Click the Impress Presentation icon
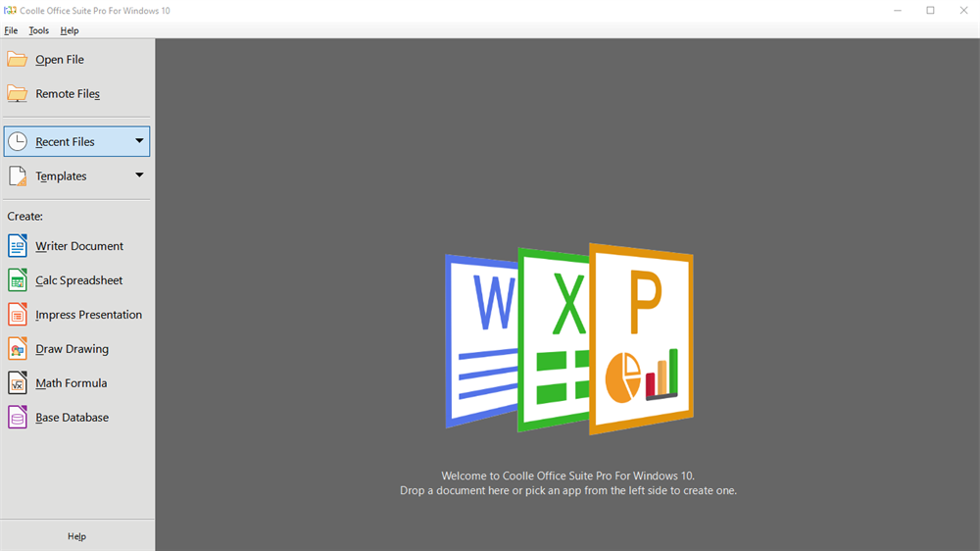 (18, 315)
